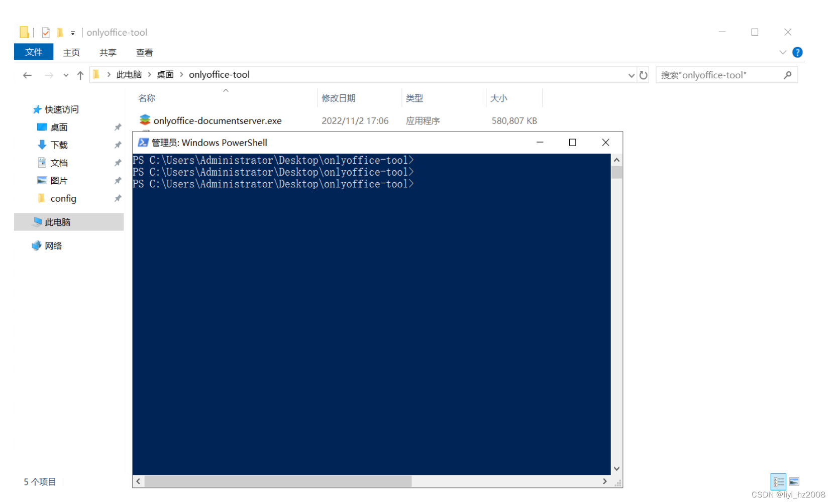
Task: Select the onlyoffice-documentserver.exe file name
Action: (x=218, y=120)
